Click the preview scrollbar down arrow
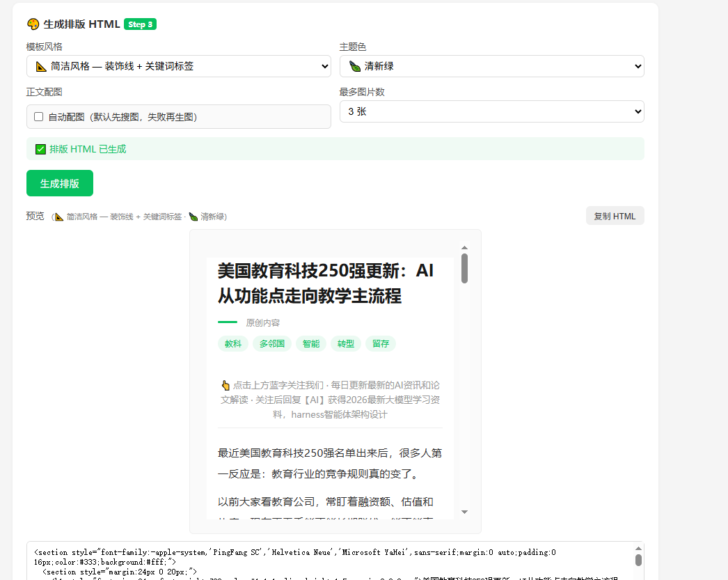The height and width of the screenshot is (580, 728). (464, 512)
